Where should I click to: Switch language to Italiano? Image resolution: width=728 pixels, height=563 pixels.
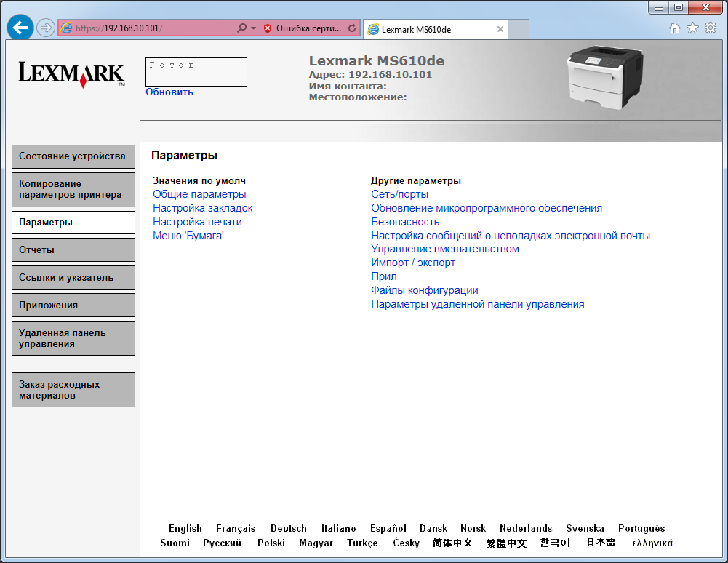338,529
